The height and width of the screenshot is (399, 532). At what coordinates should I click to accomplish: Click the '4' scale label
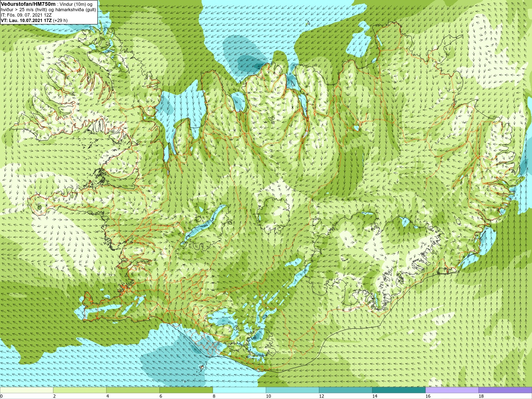tap(108, 396)
